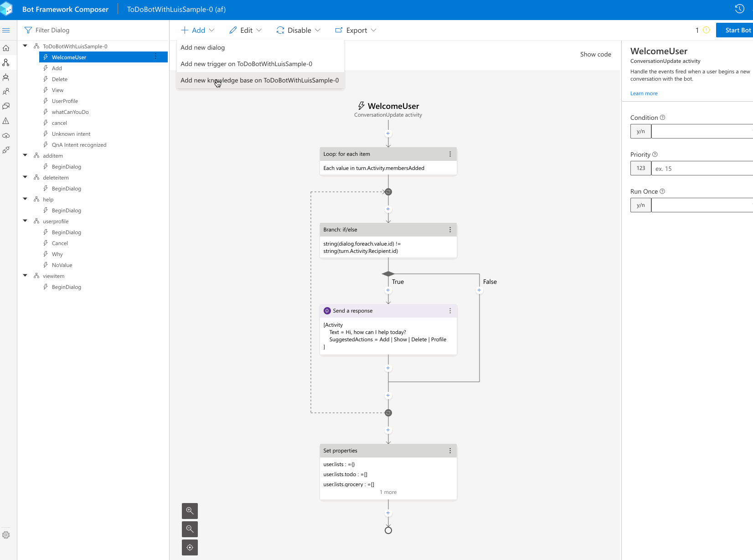Open Publish with the cloud upload icon

pos(6,135)
